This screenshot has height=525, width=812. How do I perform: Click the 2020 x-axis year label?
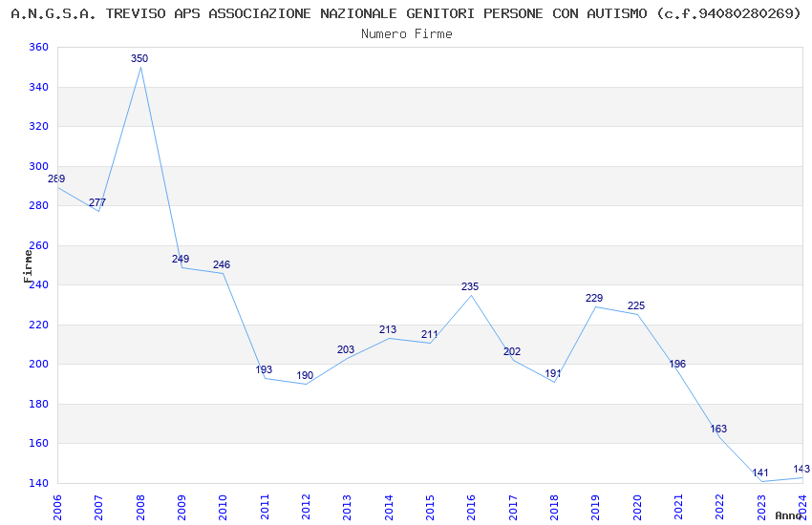pyautogui.click(x=637, y=508)
